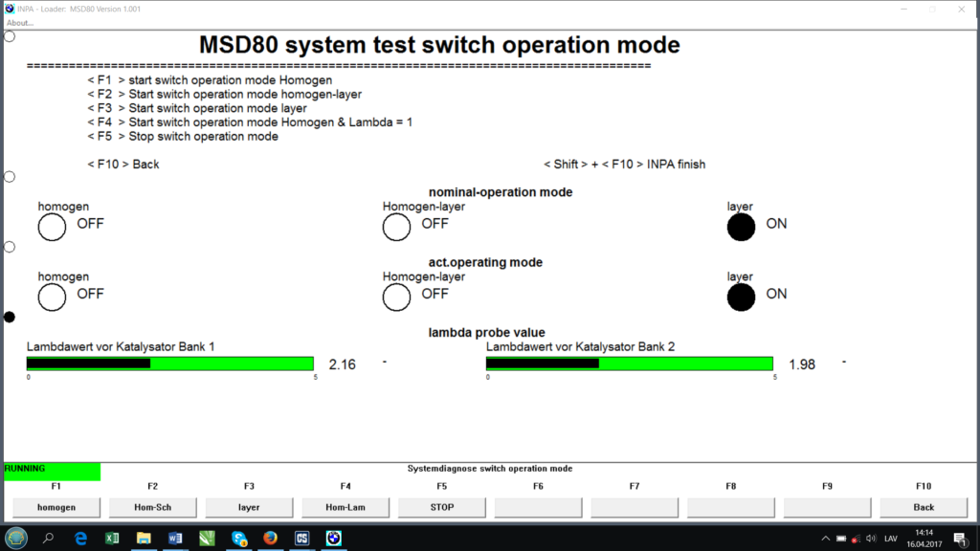Click 'lambda probe value' heading
This screenshot has height=551, width=980.
point(487,332)
